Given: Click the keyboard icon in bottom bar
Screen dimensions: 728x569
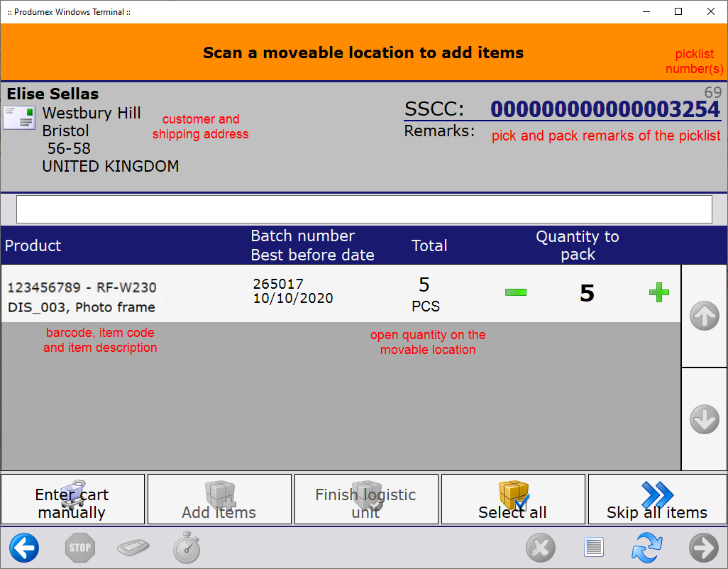Looking at the screenshot, I should [133, 548].
